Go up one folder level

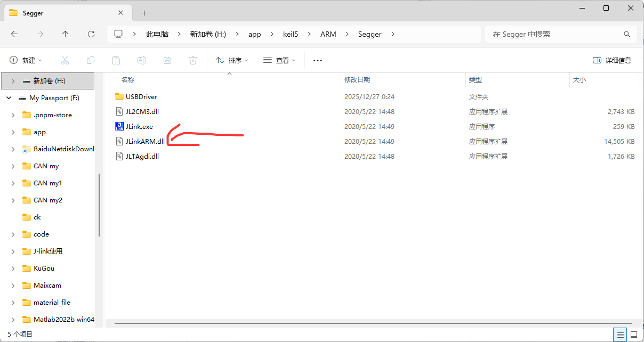tap(66, 34)
